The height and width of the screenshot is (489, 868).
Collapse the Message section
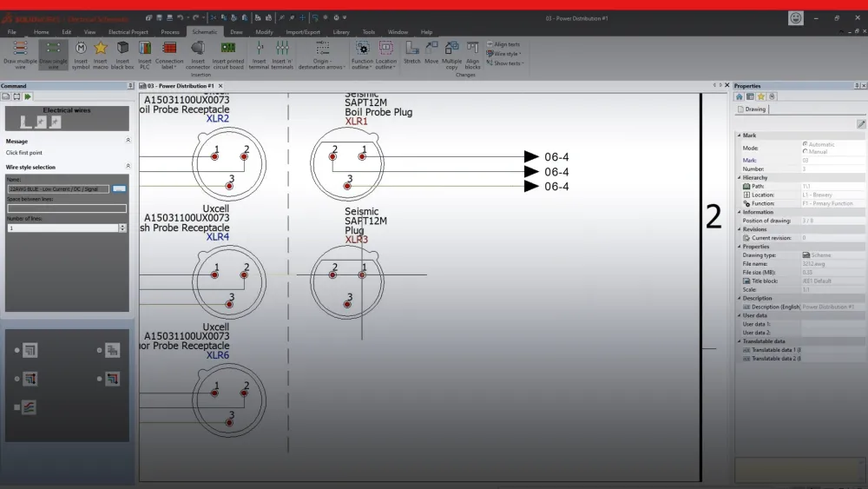pyautogui.click(x=128, y=141)
